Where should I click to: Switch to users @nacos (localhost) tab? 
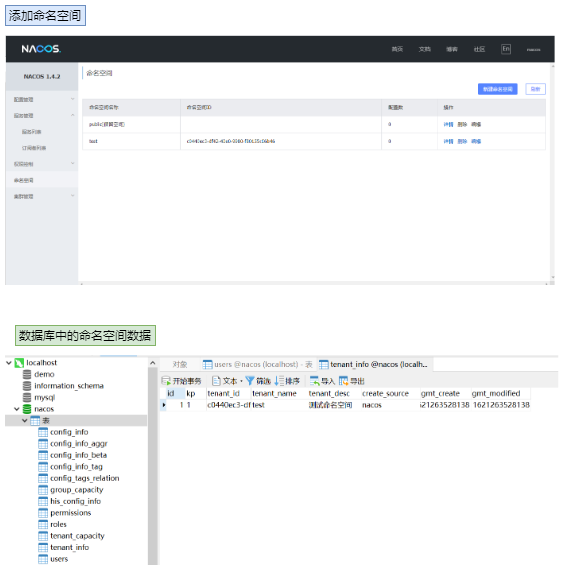point(257,365)
